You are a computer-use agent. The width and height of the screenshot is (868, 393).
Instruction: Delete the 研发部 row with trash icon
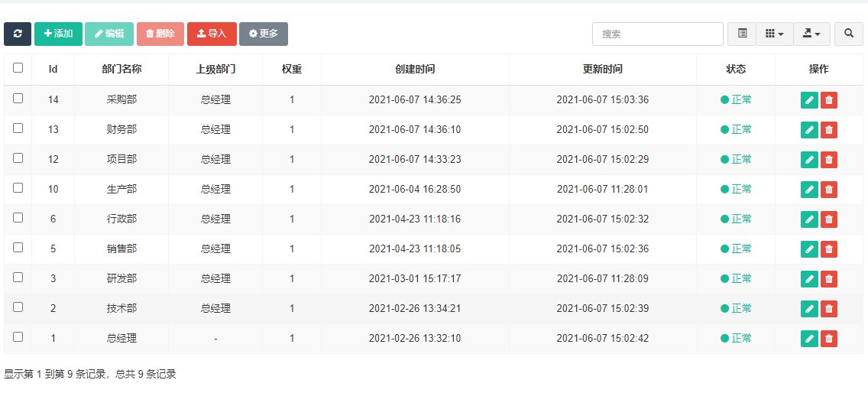point(829,279)
